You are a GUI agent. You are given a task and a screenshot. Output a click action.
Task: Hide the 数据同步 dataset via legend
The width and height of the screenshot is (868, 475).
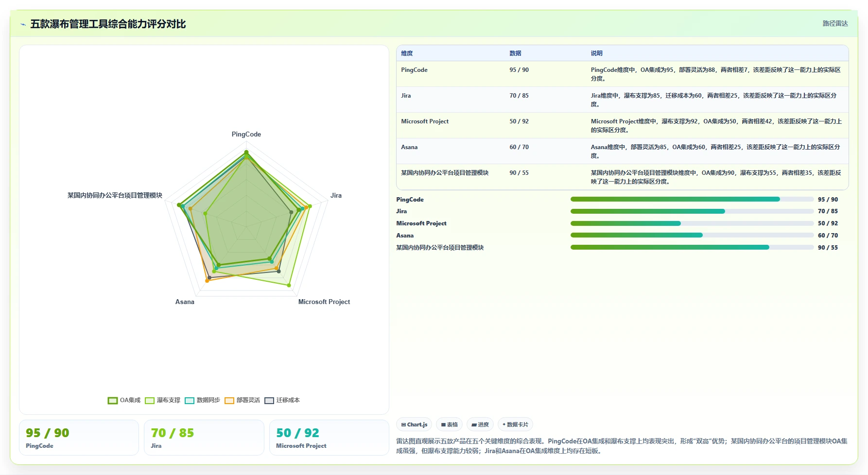tap(203, 400)
